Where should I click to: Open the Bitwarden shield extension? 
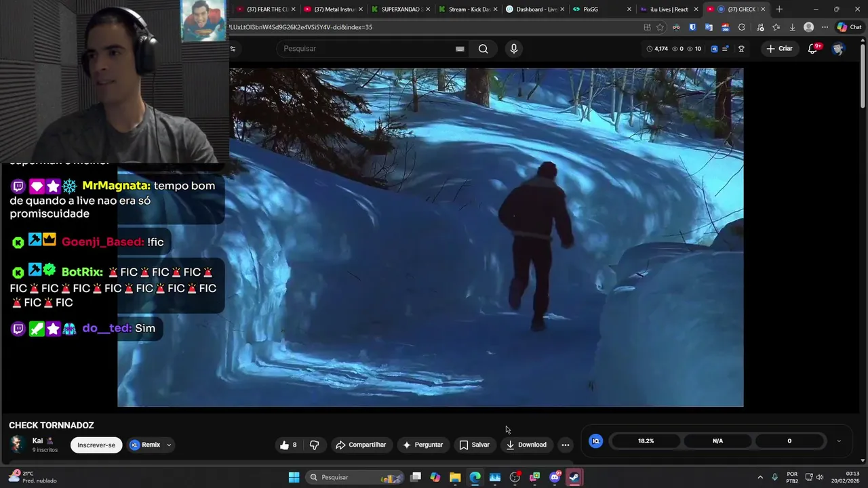tap(692, 27)
